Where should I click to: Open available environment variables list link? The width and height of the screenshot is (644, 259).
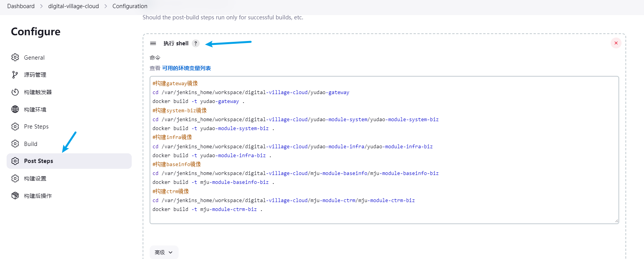pyautogui.click(x=186, y=68)
